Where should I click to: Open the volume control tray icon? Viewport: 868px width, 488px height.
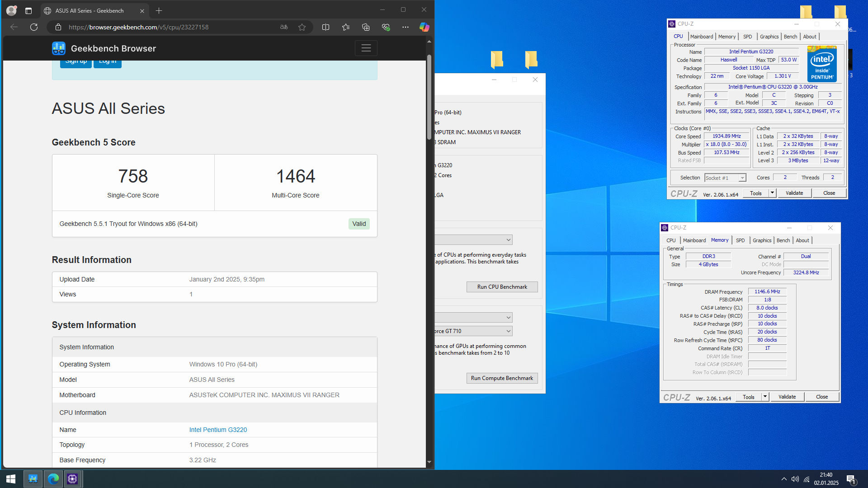point(795,479)
